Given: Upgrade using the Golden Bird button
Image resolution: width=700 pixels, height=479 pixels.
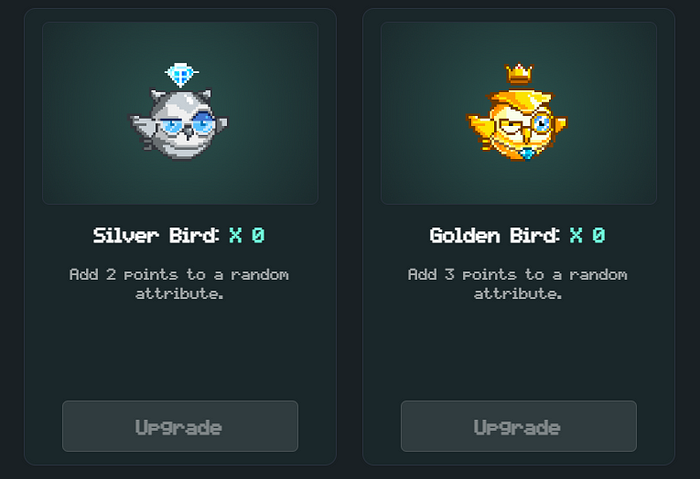Looking at the screenshot, I should click(x=519, y=426).
